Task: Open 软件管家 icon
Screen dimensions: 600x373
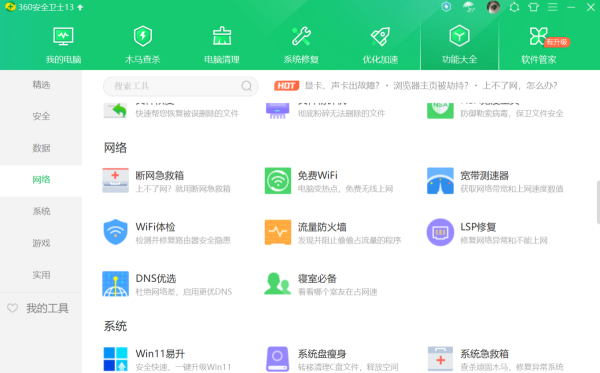Action: (538, 36)
